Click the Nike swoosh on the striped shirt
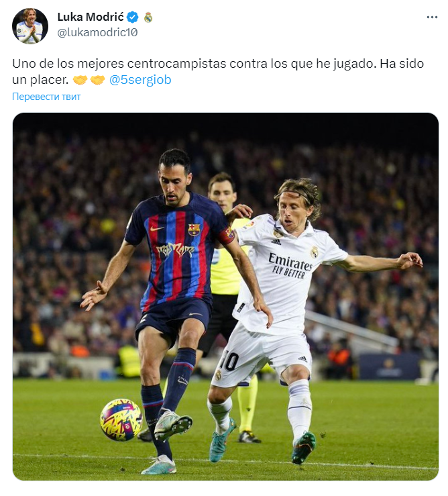The image size is (448, 496). 157,228
